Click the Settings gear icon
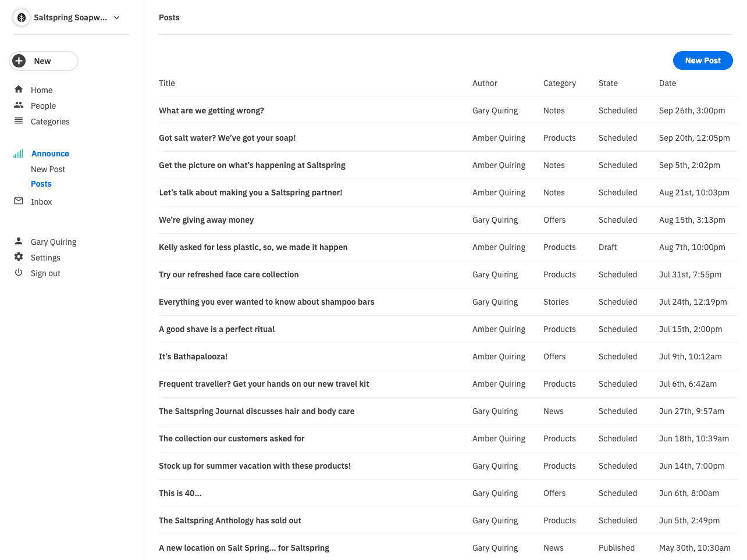The image size is (747, 560). pos(19,257)
